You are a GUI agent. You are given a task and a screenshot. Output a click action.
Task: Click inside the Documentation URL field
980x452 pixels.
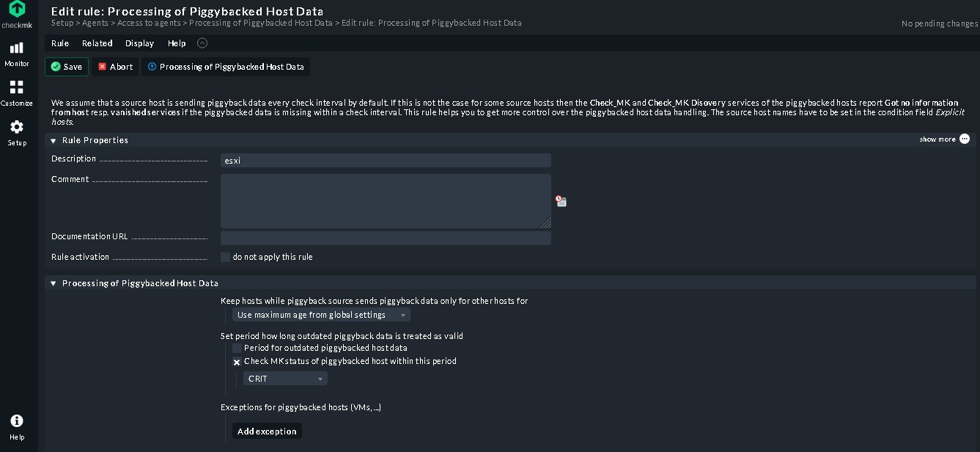385,238
